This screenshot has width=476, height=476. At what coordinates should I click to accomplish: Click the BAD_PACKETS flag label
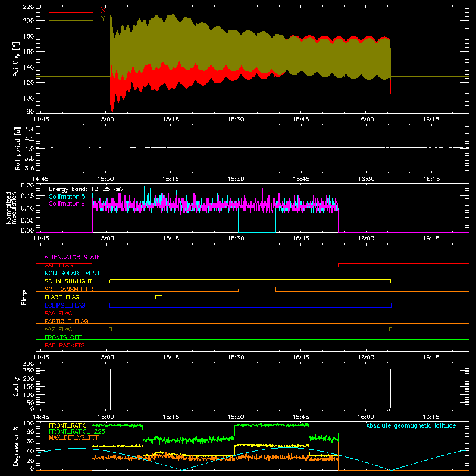[65, 345]
